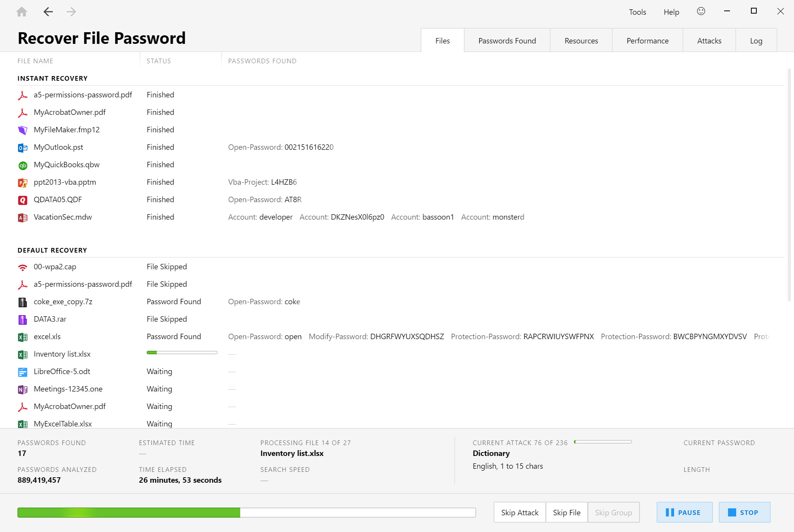Click the current attack progress indicator

pyautogui.click(x=603, y=442)
